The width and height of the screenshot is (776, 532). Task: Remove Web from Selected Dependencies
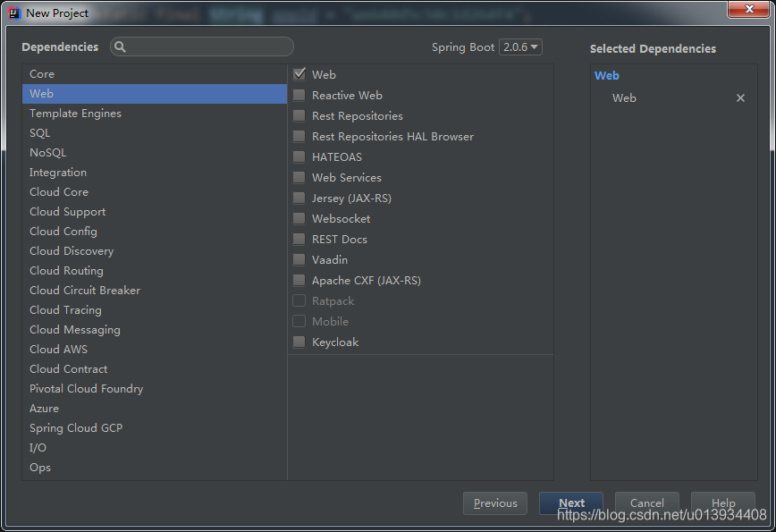pyautogui.click(x=740, y=98)
